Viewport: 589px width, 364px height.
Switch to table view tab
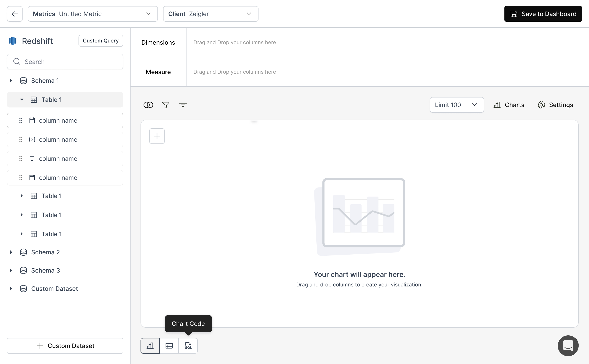[169, 346]
